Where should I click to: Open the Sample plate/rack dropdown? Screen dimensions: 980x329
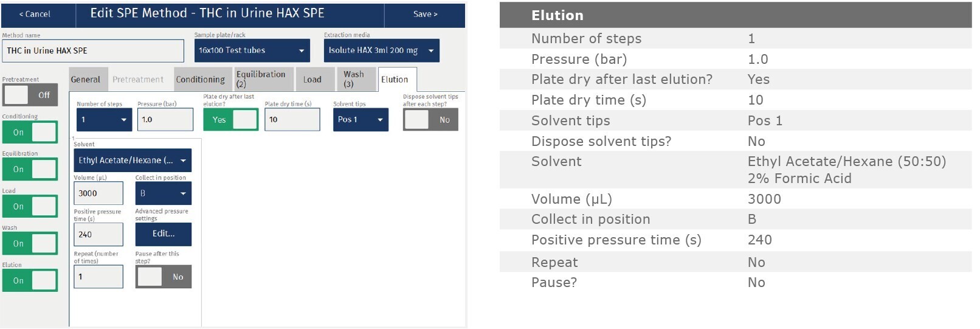(252, 50)
